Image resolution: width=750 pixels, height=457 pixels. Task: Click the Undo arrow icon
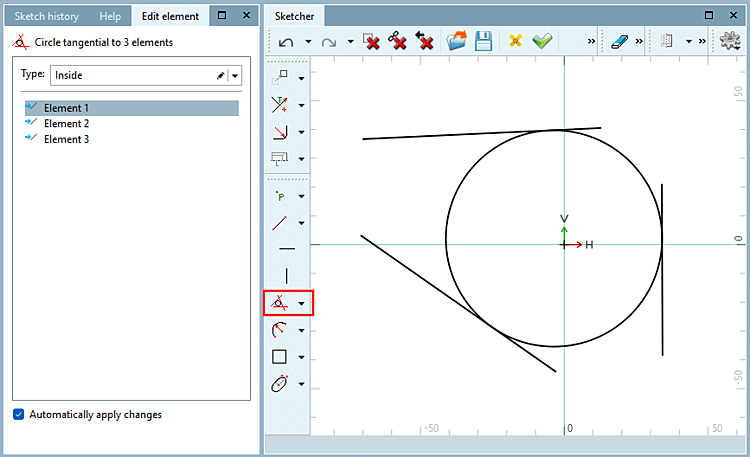pyautogui.click(x=286, y=42)
